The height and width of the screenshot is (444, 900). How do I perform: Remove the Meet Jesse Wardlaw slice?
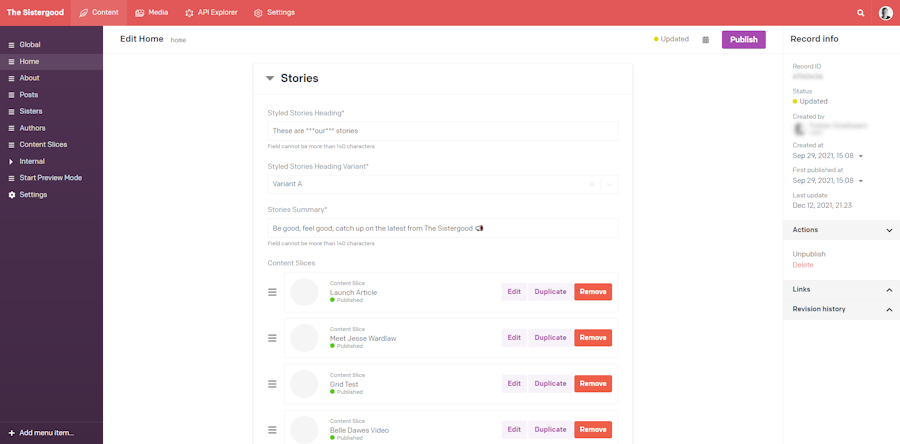click(593, 338)
